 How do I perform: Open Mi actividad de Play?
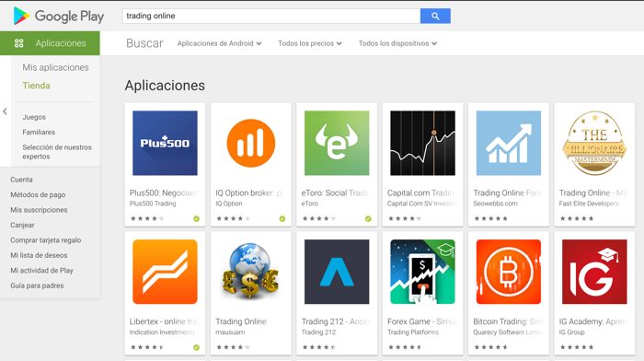41,271
